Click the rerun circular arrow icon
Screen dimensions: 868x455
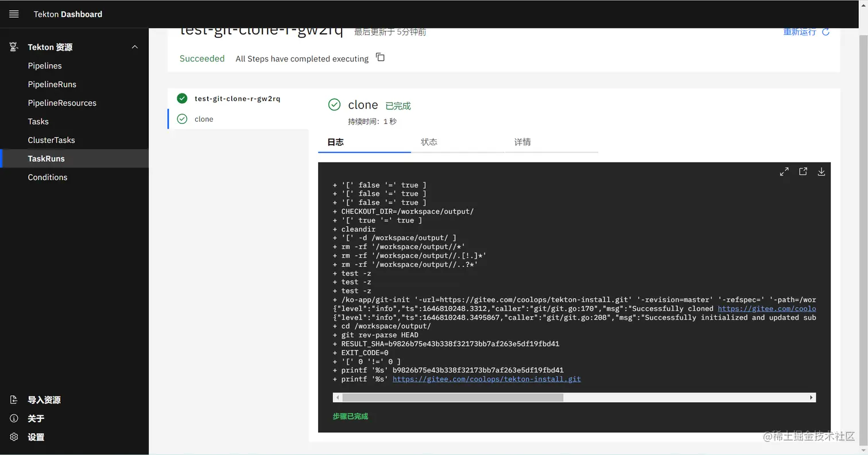point(826,32)
